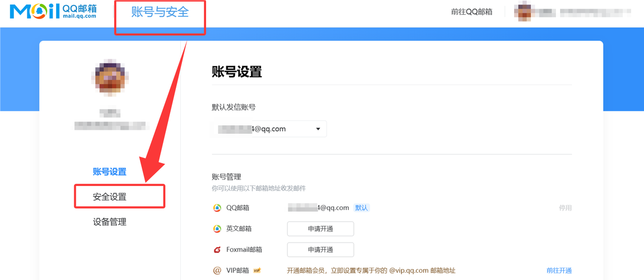Click the 默认 tag beside QQ address

(x=362, y=208)
